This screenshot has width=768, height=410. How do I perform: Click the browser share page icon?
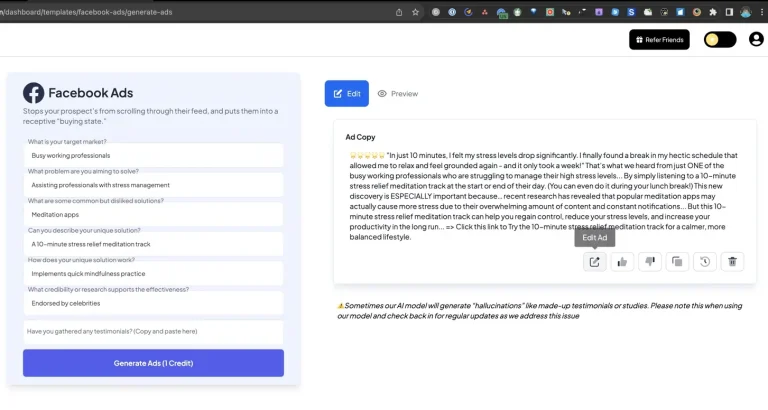point(400,11)
